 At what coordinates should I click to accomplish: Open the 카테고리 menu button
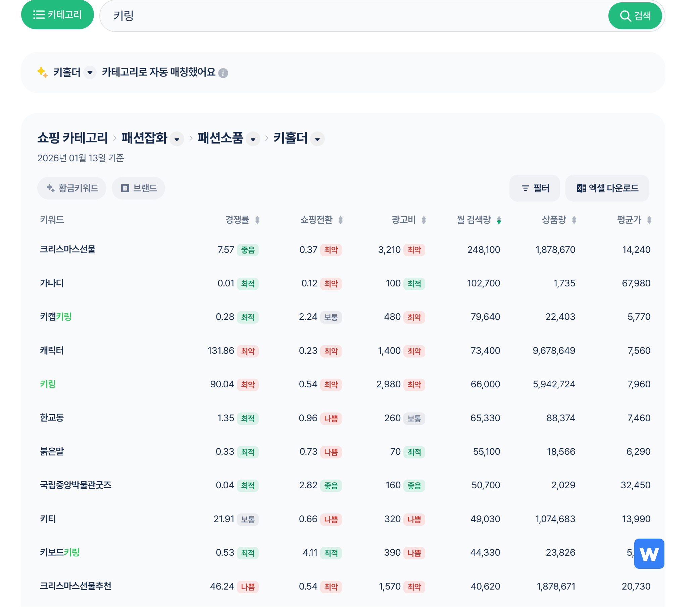point(57,14)
